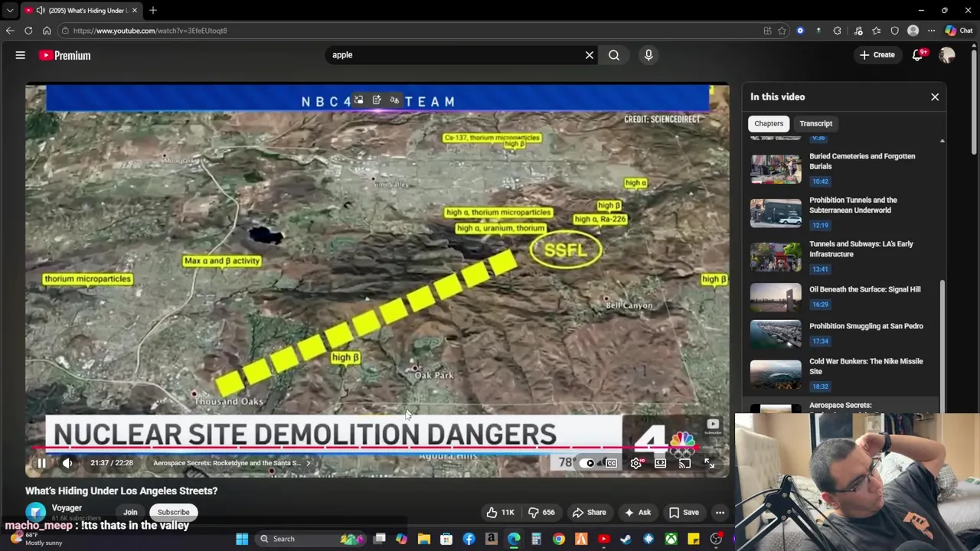Add page to favorites star
This screenshot has height=551, width=980.
click(782, 31)
